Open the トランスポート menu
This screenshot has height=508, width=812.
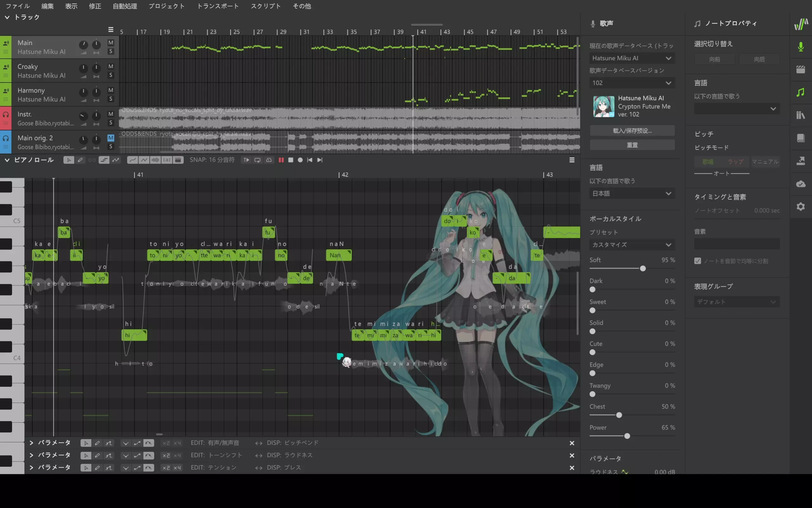218,6
